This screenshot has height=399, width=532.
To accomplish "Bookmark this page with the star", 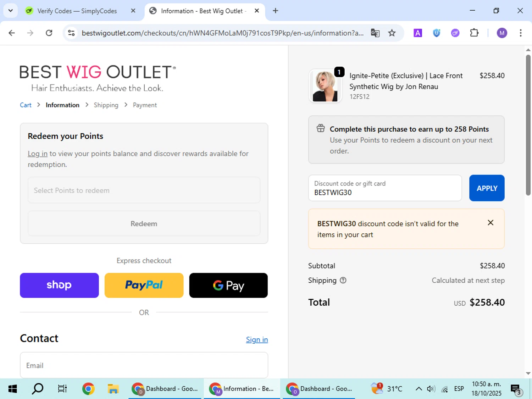I will [x=392, y=33].
